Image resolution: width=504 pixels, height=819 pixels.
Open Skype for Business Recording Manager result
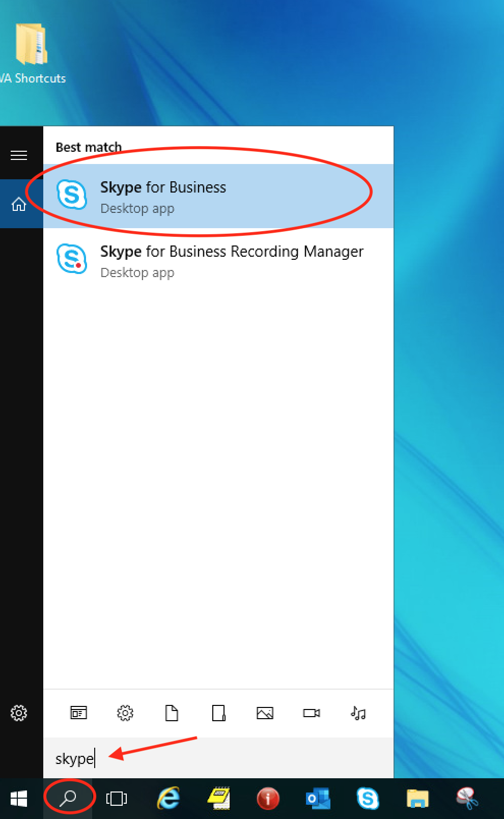pyautogui.click(x=232, y=260)
